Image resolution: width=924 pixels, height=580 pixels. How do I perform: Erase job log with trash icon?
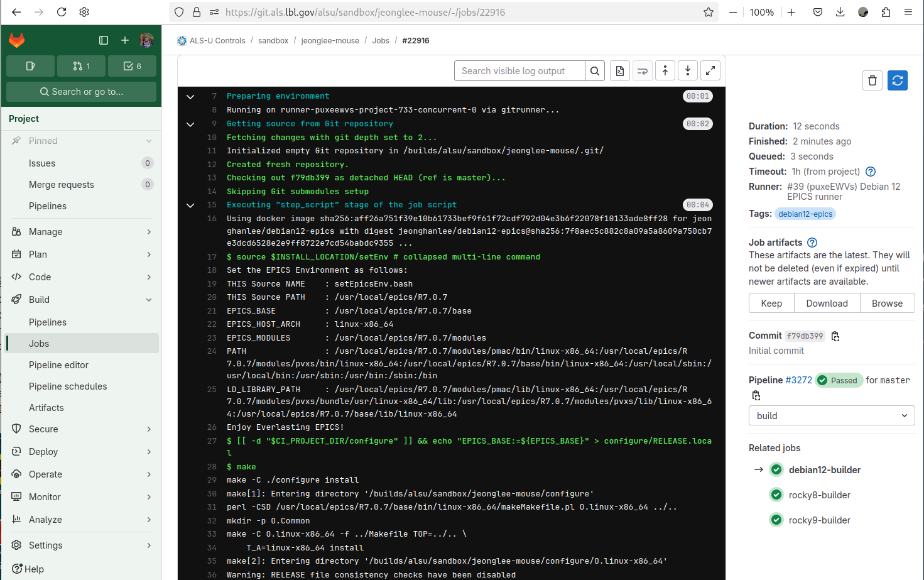[872, 80]
